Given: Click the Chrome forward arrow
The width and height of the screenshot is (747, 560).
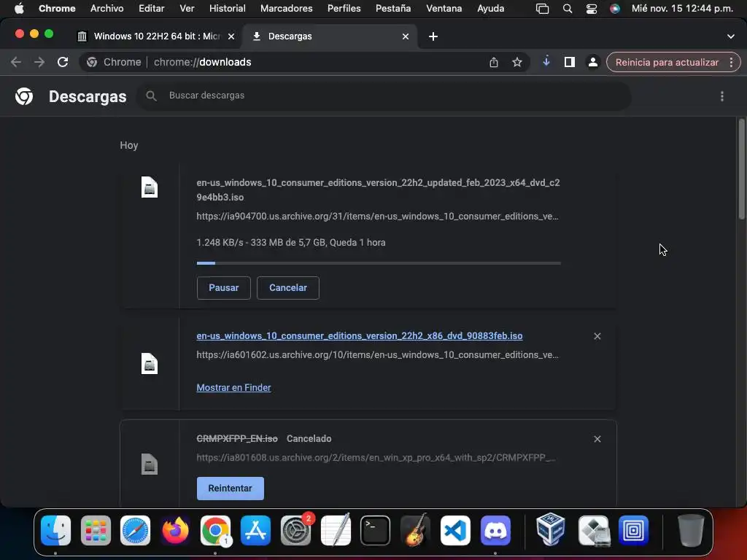Looking at the screenshot, I should 39,63.
